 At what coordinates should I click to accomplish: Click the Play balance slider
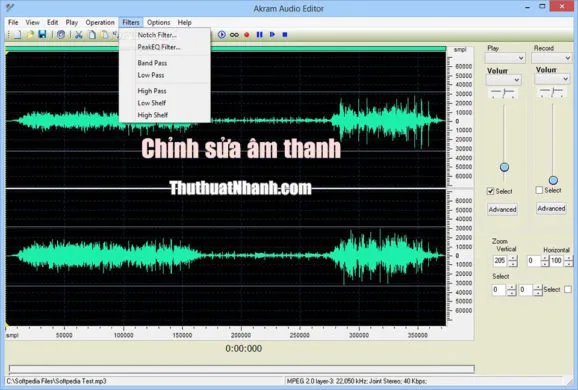[x=504, y=93]
